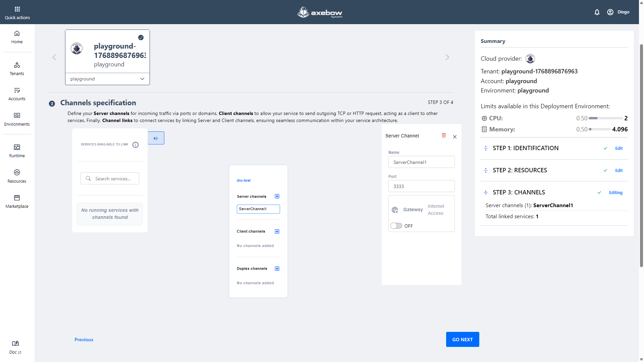644x362 pixels.
Task: Click the Port input field
Action: click(421, 186)
